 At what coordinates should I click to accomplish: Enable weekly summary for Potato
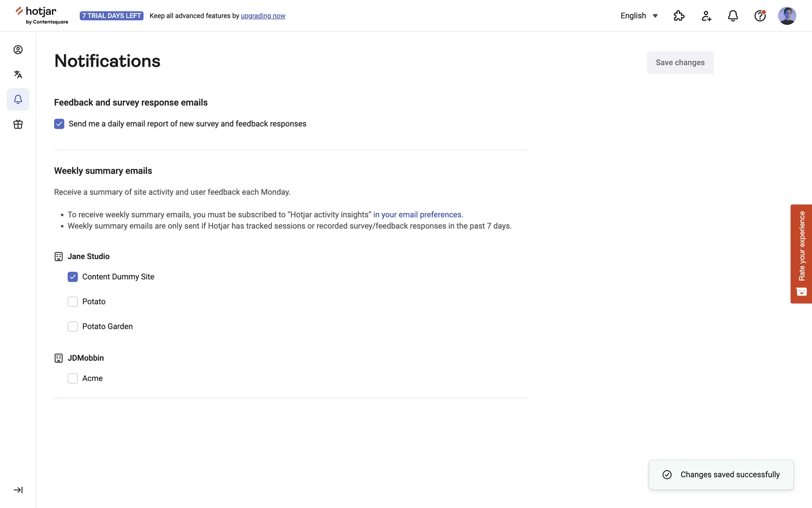tap(73, 302)
